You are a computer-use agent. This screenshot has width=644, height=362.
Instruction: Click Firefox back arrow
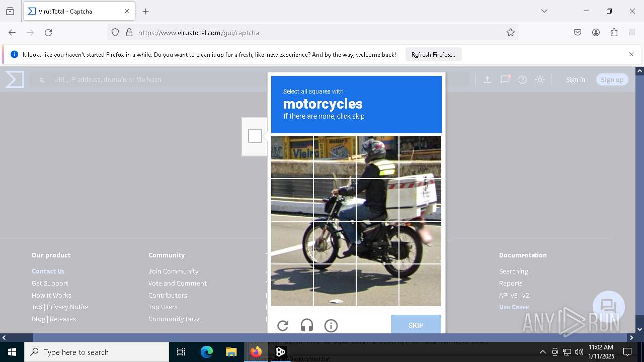pos(12,33)
